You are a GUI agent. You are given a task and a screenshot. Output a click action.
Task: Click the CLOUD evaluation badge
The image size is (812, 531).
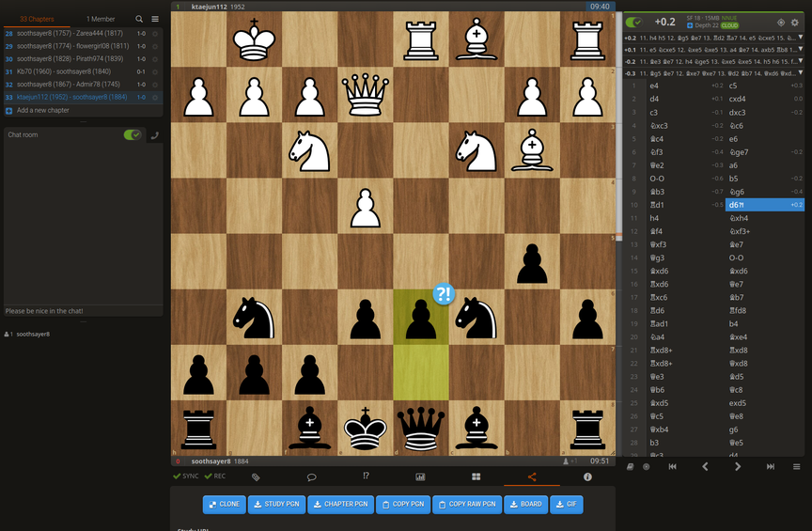(729, 25)
